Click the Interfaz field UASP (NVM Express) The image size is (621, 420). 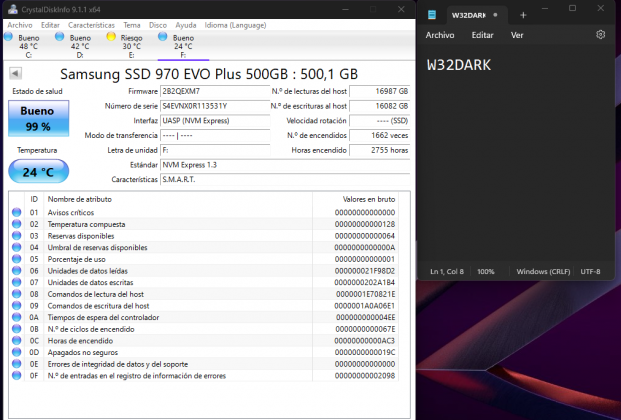[x=215, y=121]
